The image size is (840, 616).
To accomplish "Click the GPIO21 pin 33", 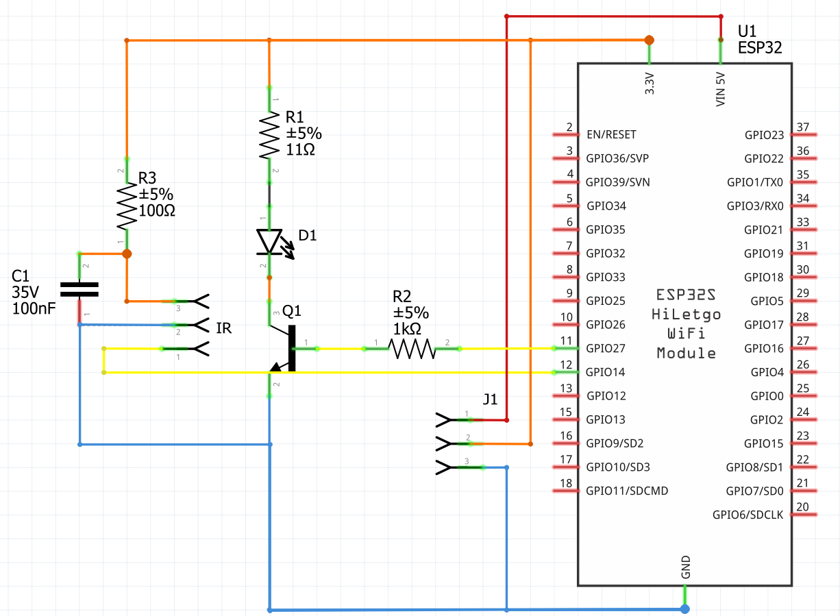I will [x=804, y=230].
